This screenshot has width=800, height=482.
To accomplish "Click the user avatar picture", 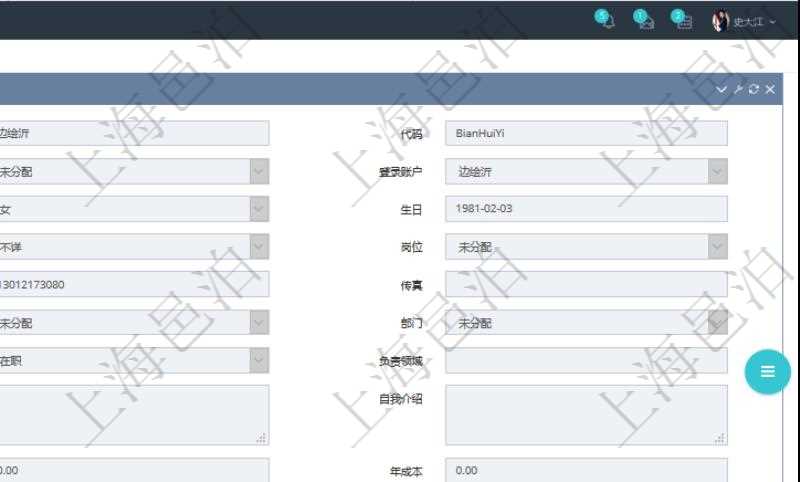I will tap(720, 21).
